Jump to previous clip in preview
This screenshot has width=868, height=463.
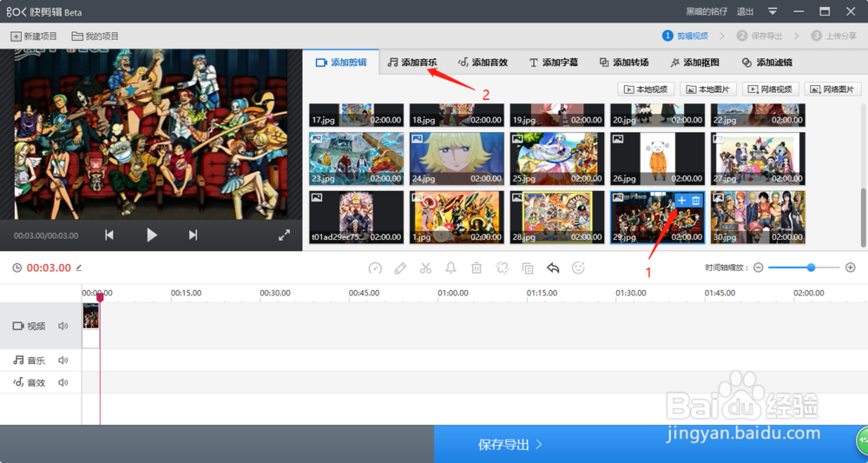coord(109,235)
